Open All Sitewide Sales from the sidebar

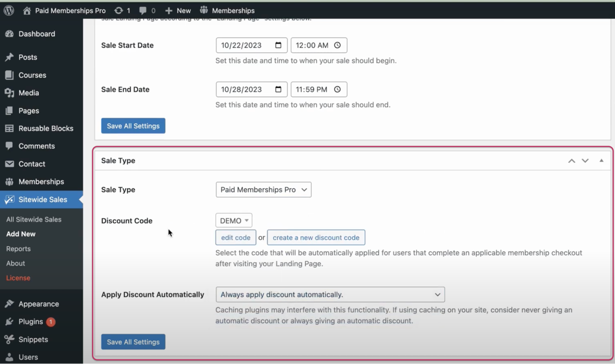point(33,219)
